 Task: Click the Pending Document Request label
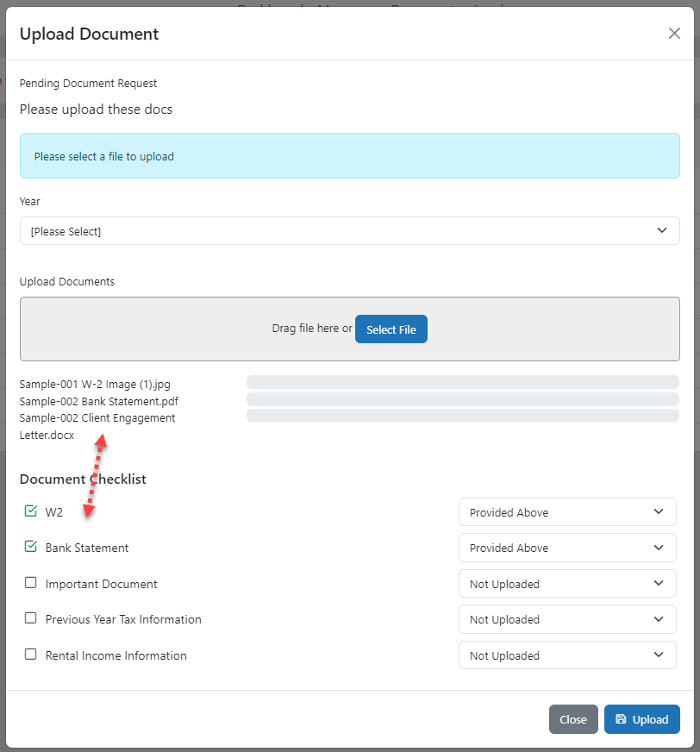pos(88,83)
